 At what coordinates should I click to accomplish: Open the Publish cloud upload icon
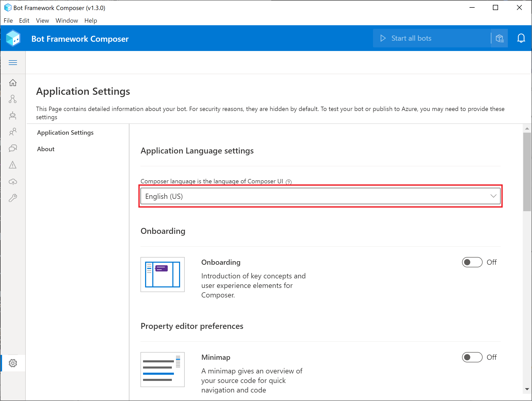pos(13,182)
